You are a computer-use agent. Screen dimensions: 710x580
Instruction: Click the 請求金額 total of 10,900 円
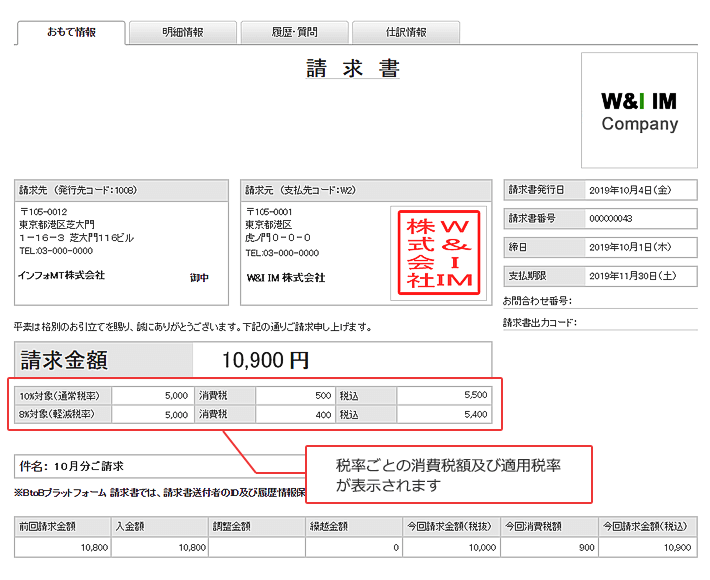pos(265,360)
